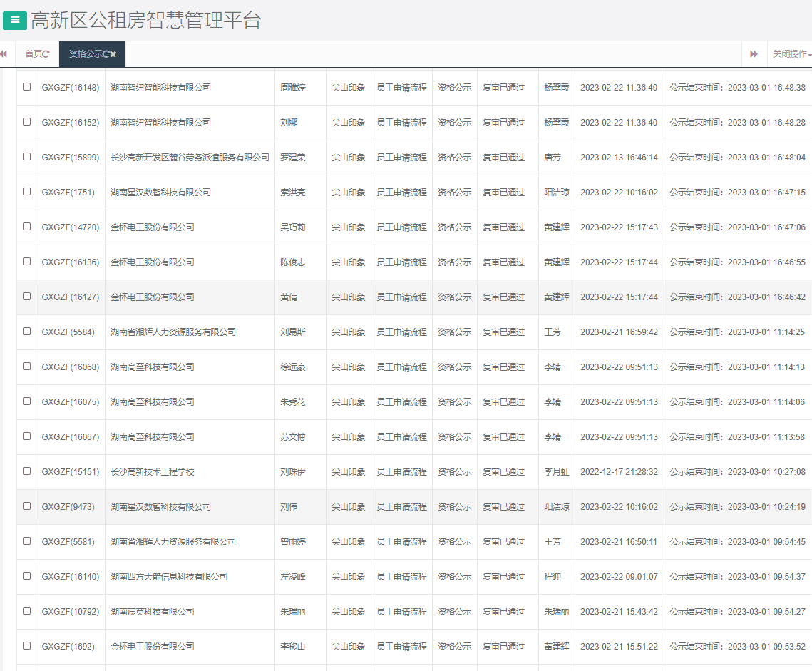Click the platform title 高新区公租房智慧管理平台
812x671 pixels.
pos(146,21)
